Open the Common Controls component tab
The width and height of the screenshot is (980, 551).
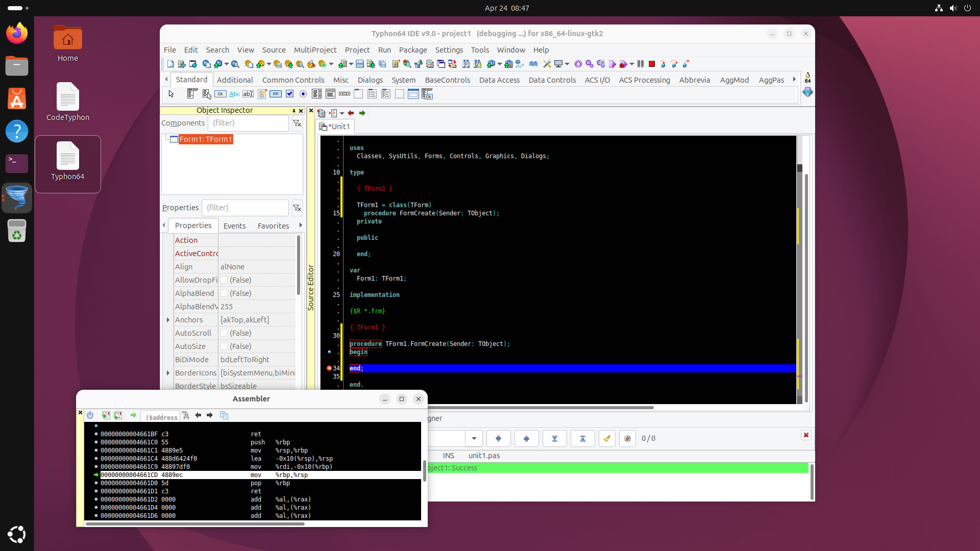click(x=293, y=80)
